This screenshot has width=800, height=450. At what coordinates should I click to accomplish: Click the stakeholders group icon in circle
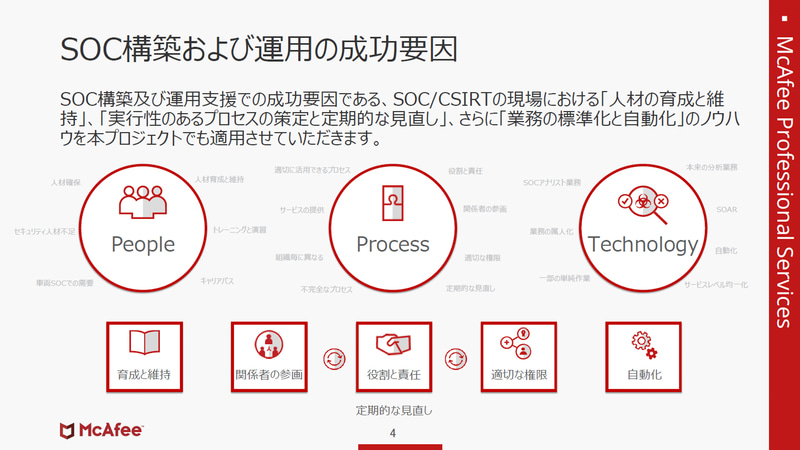(269, 344)
